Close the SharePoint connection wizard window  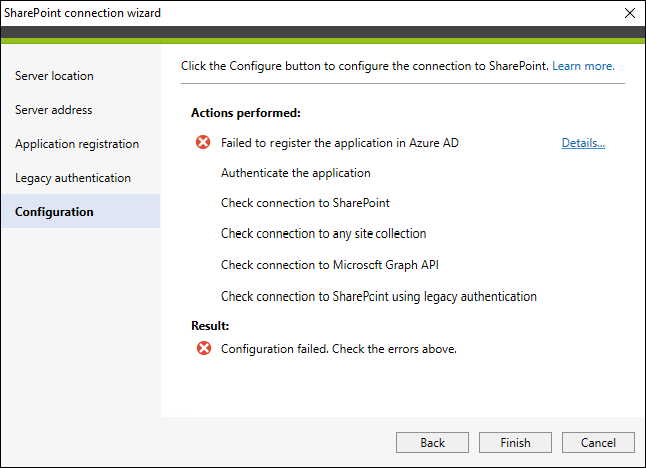click(630, 13)
